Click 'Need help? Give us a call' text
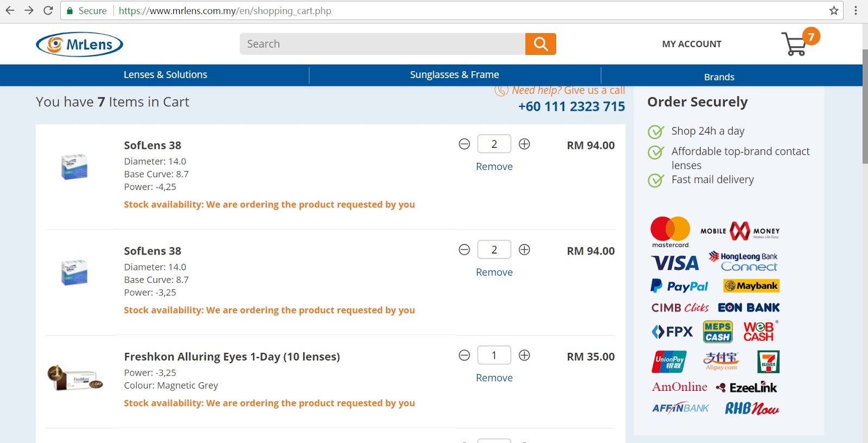This screenshot has width=868, height=443. 568,90
